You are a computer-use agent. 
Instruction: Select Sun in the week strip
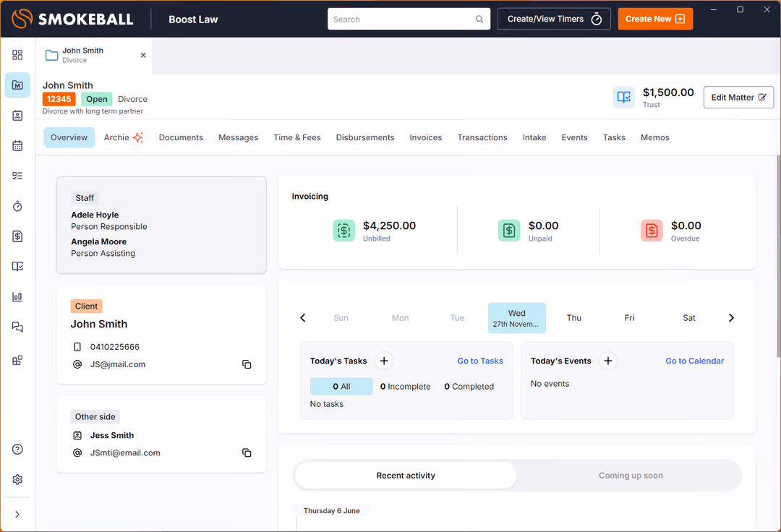point(341,318)
